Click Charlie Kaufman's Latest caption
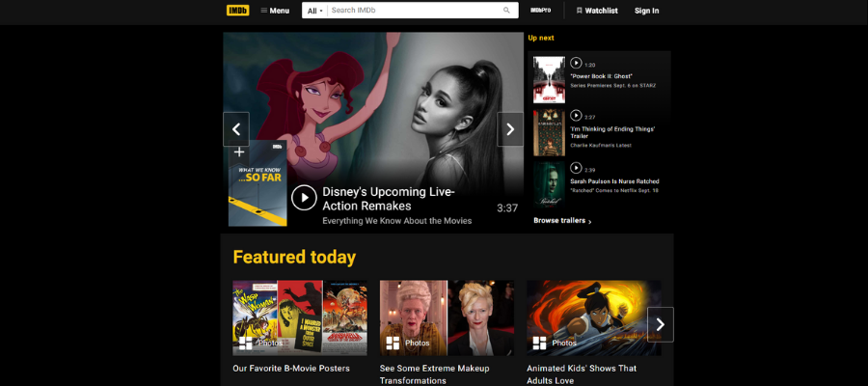The width and height of the screenshot is (868, 386). point(601,146)
